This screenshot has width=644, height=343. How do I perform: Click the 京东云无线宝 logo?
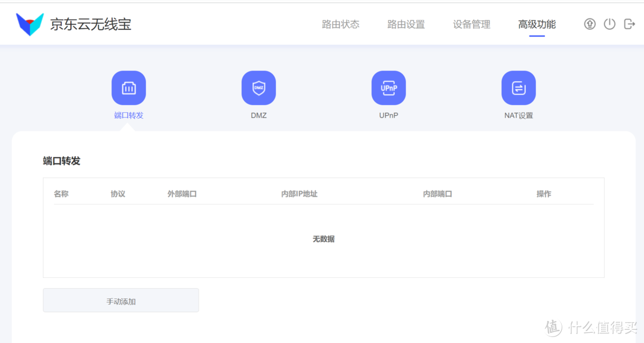[30, 24]
